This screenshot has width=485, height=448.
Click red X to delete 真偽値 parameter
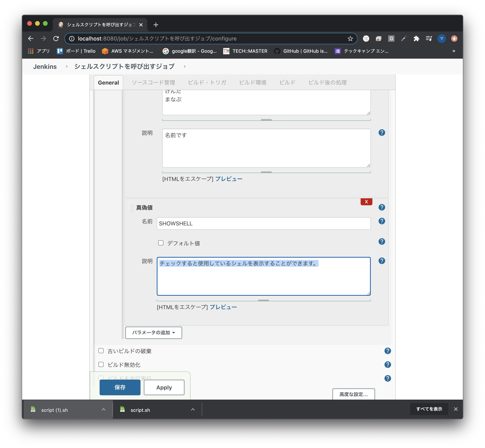pos(366,202)
